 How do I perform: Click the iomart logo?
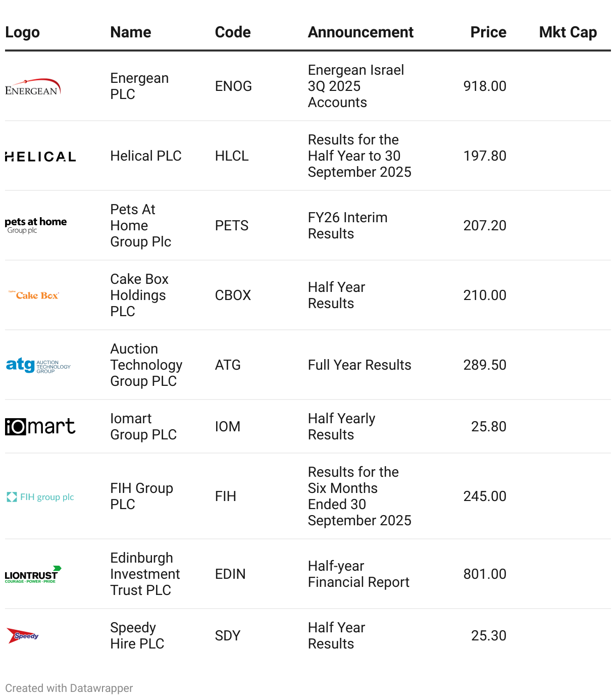(x=40, y=426)
